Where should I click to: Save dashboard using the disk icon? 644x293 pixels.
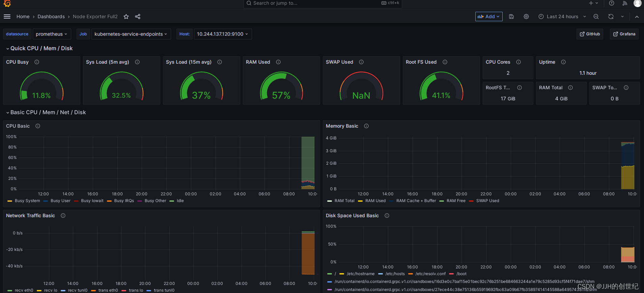[x=511, y=17]
